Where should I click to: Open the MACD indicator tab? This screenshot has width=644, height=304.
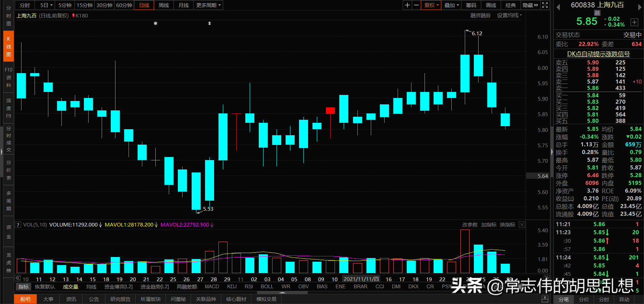tap(212, 286)
